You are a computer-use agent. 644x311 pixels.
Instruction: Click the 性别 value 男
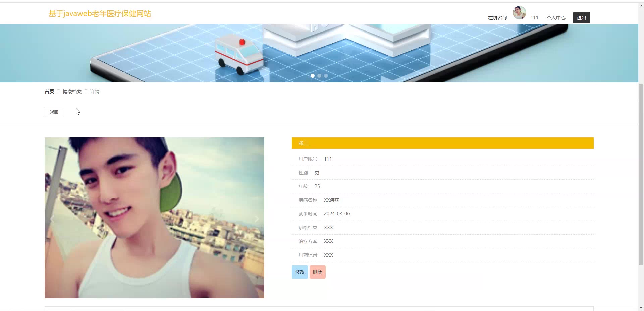pyautogui.click(x=317, y=173)
